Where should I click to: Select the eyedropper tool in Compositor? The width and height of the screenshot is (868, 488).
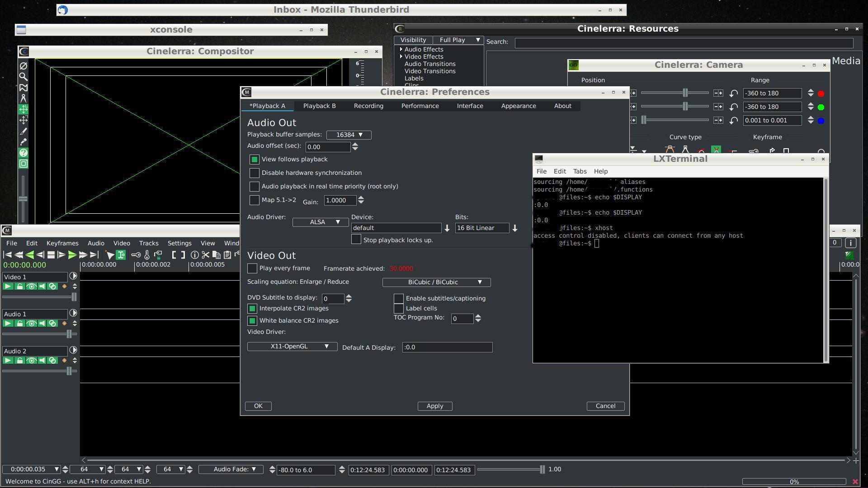click(x=24, y=142)
